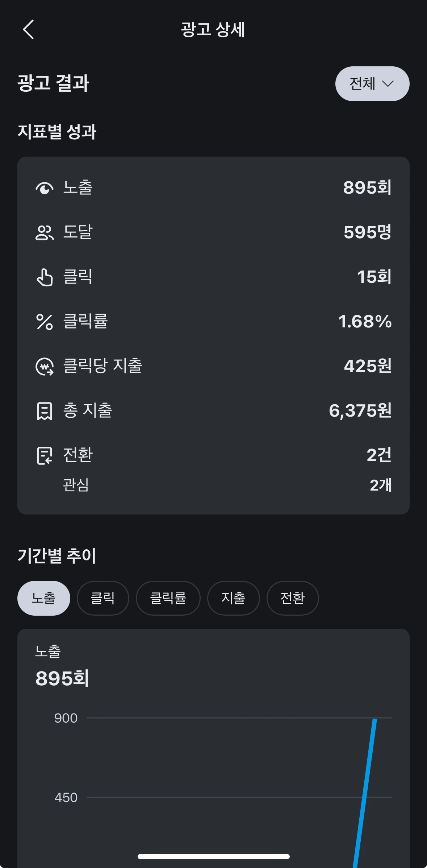Select the 노출 trend chip
427x868 pixels.
43,598
